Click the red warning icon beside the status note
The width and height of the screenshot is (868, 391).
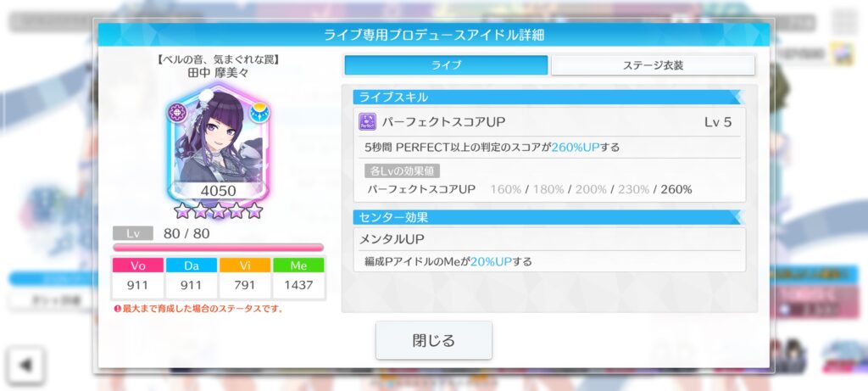(x=117, y=309)
